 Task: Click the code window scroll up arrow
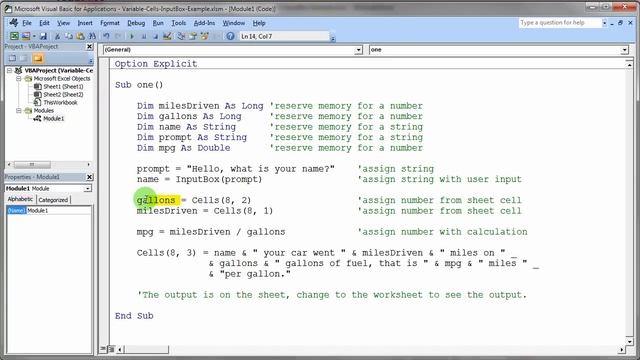coord(629,64)
